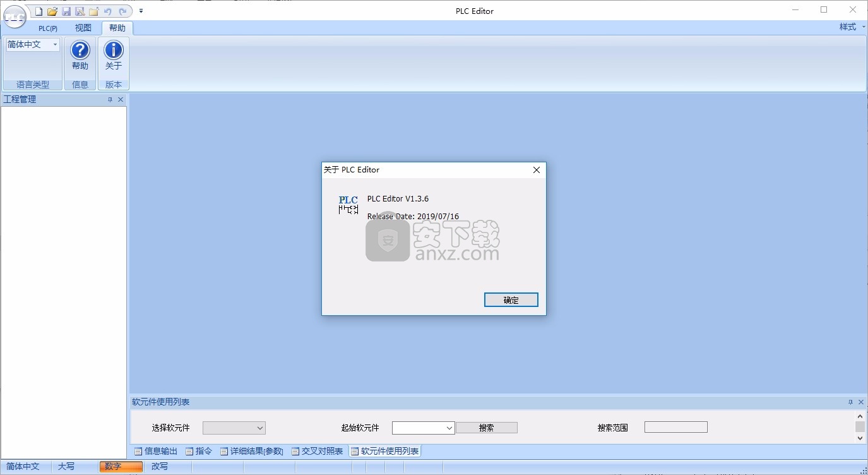This screenshot has width=868, height=475.
Task: Click the bottom panel scrollbar down arrow
Action: click(860, 438)
